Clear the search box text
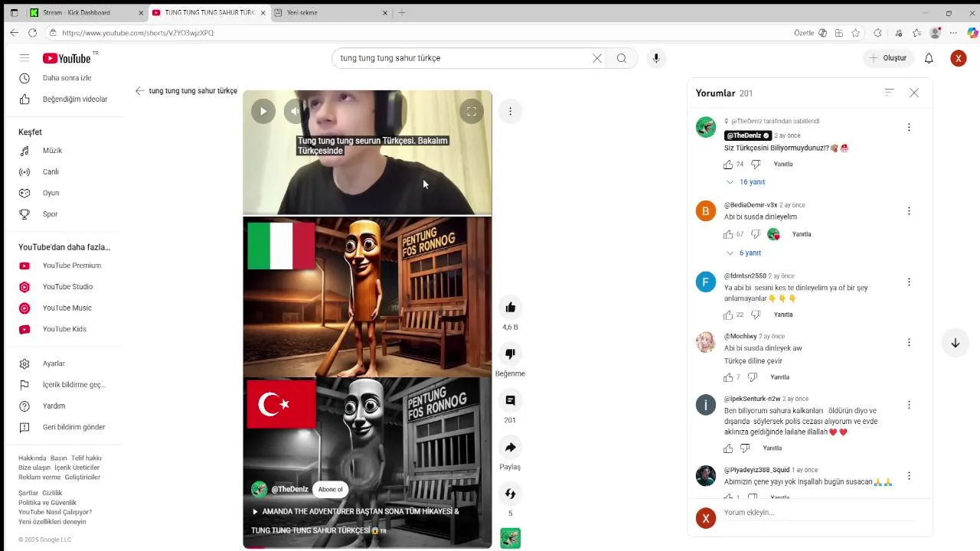980x551 pixels. coord(597,58)
